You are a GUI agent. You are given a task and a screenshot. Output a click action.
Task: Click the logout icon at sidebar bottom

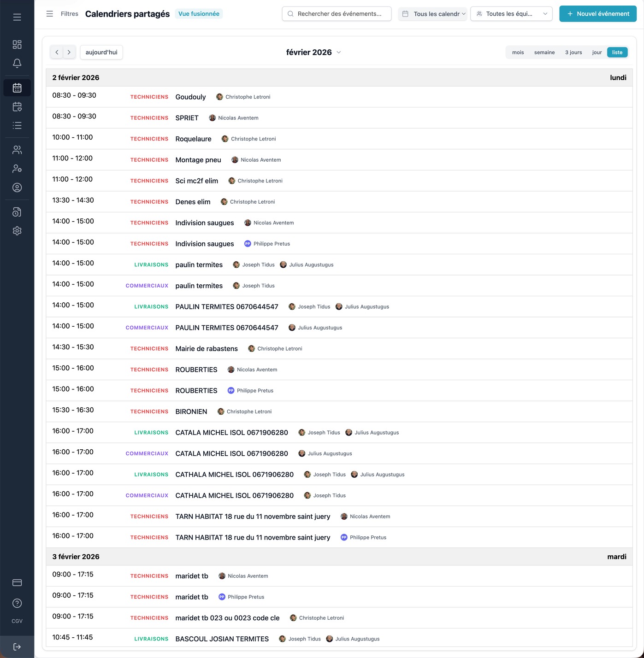tap(17, 647)
